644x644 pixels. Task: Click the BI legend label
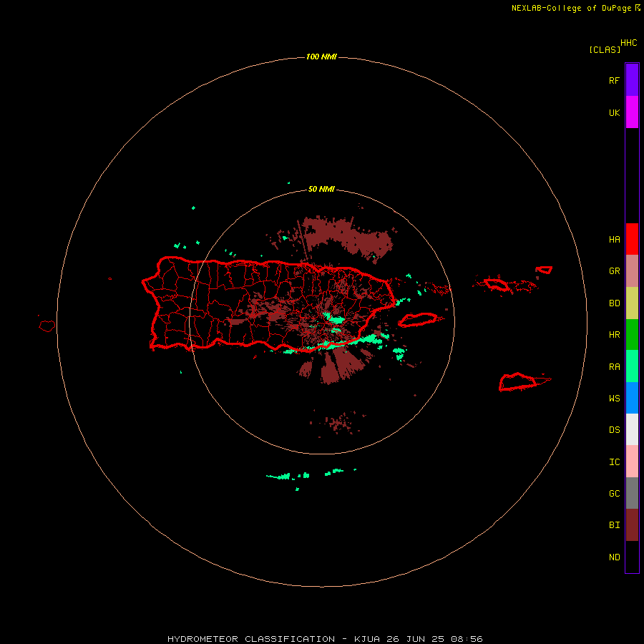click(x=614, y=525)
